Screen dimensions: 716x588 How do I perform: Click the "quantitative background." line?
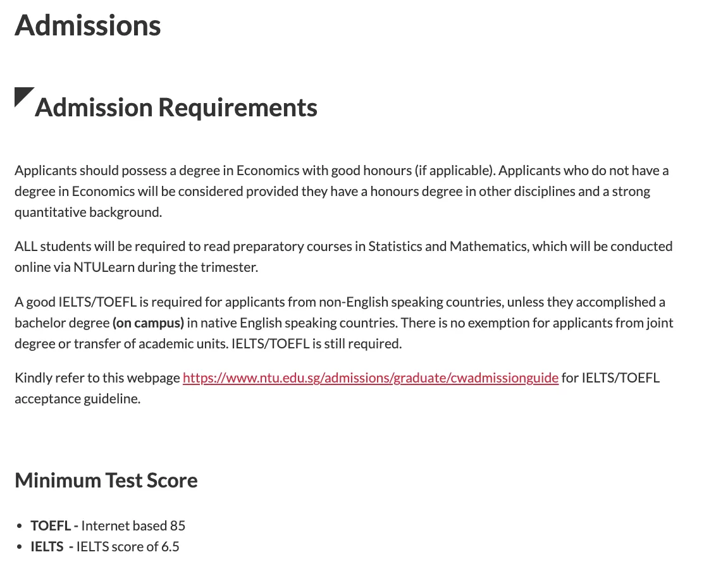coord(89,212)
